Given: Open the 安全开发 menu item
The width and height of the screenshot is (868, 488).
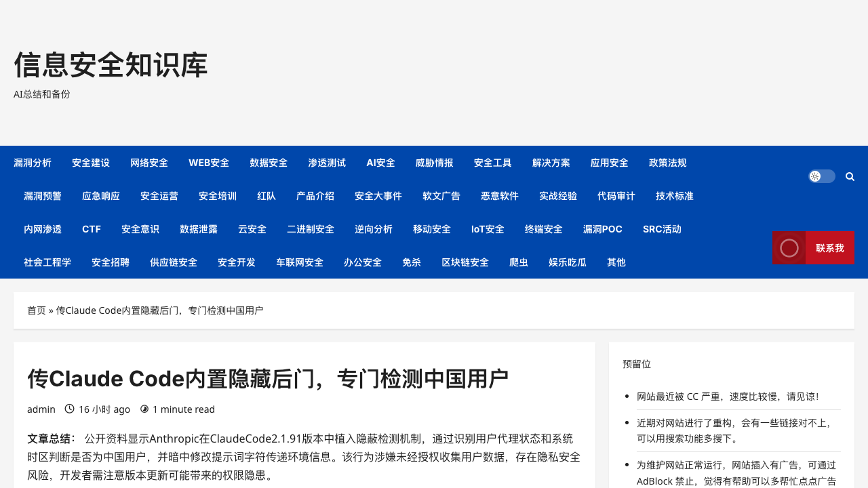Looking at the screenshot, I should pos(237,262).
